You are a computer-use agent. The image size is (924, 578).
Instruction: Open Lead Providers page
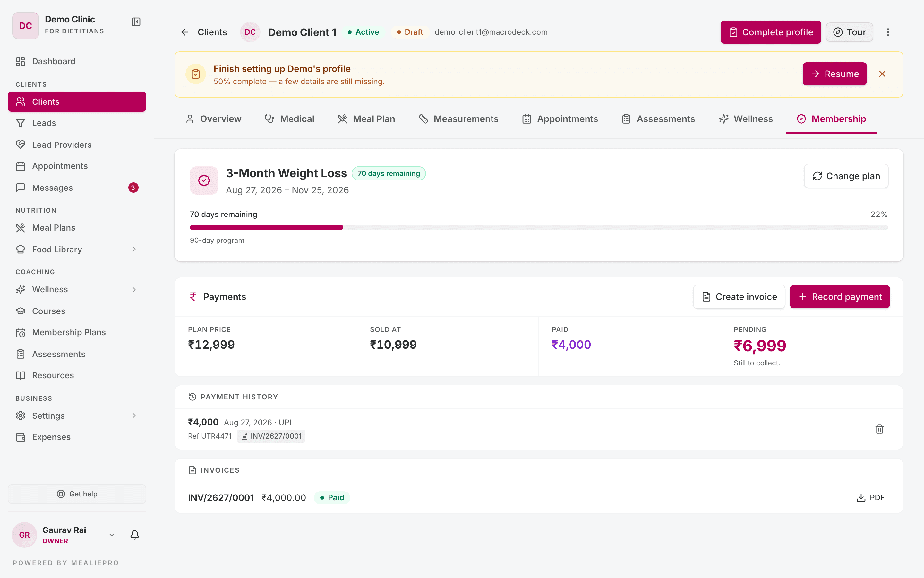tap(77, 144)
